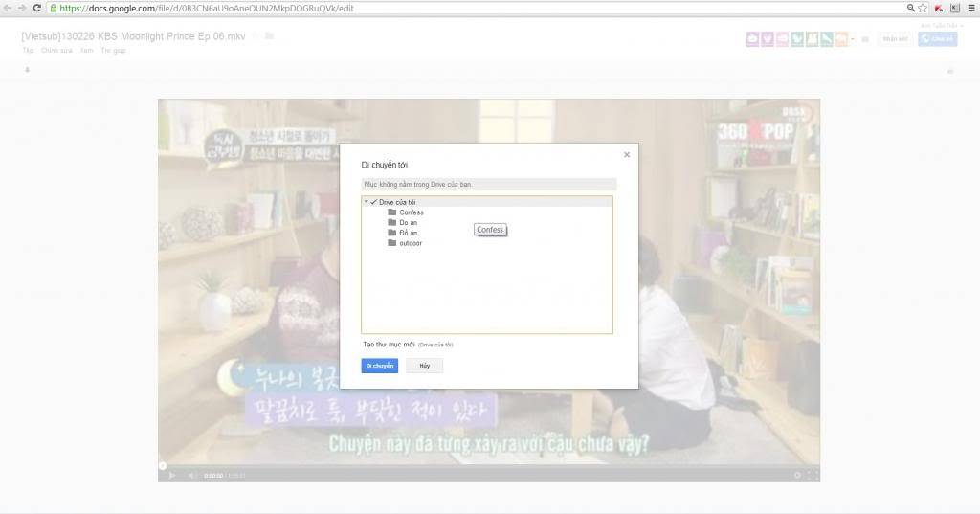Screen dimensions: 980x514
Task: Go back in the browser
Action: (8, 8)
